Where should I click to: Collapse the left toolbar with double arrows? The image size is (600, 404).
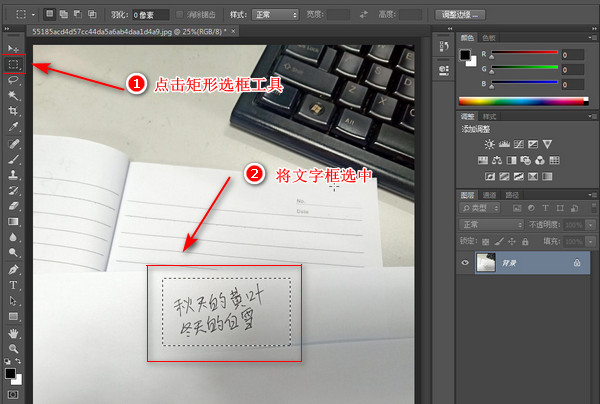[x=7, y=28]
